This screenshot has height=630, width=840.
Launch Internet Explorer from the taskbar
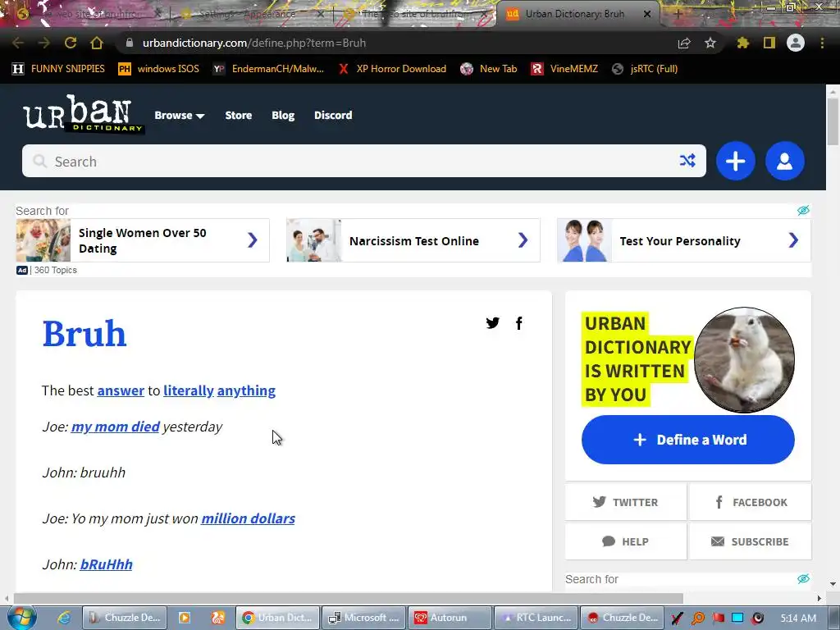(64, 618)
